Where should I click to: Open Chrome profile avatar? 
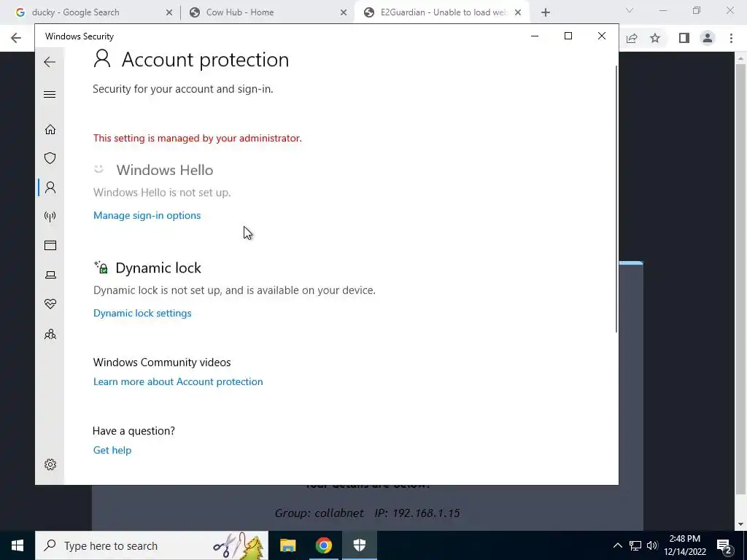coord(708,38)
